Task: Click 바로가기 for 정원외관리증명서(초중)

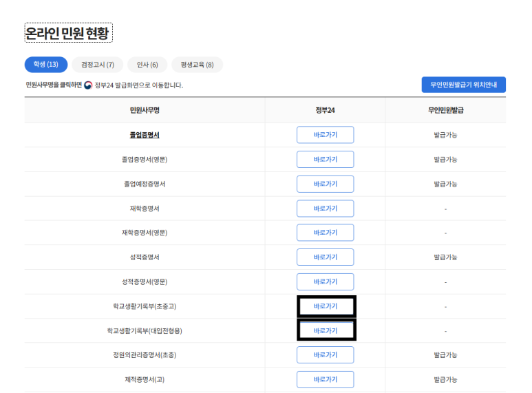Action: tap(325, 354)
